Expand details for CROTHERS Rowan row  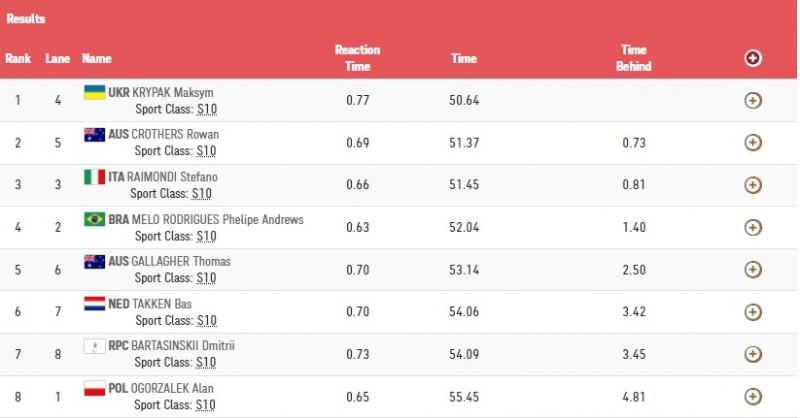pos(753,142)
